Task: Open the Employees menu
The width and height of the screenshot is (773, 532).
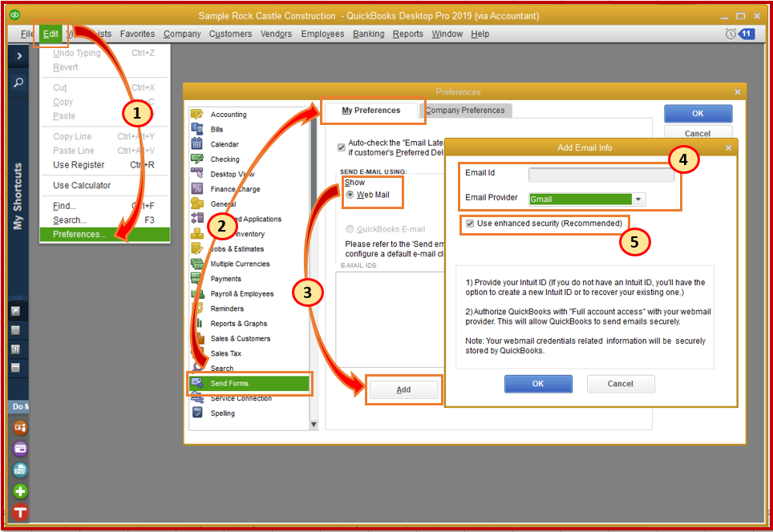Action: (322, 34)
